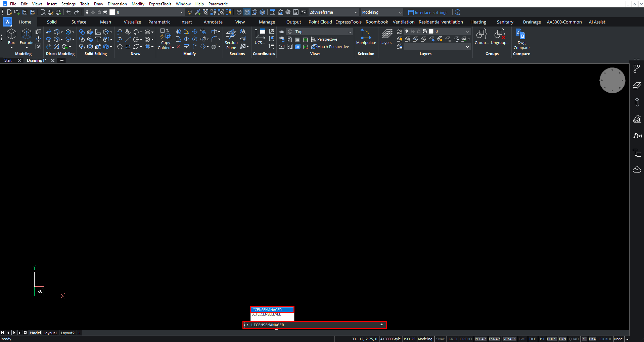Open the structure tree panel icon

point(637,153)
